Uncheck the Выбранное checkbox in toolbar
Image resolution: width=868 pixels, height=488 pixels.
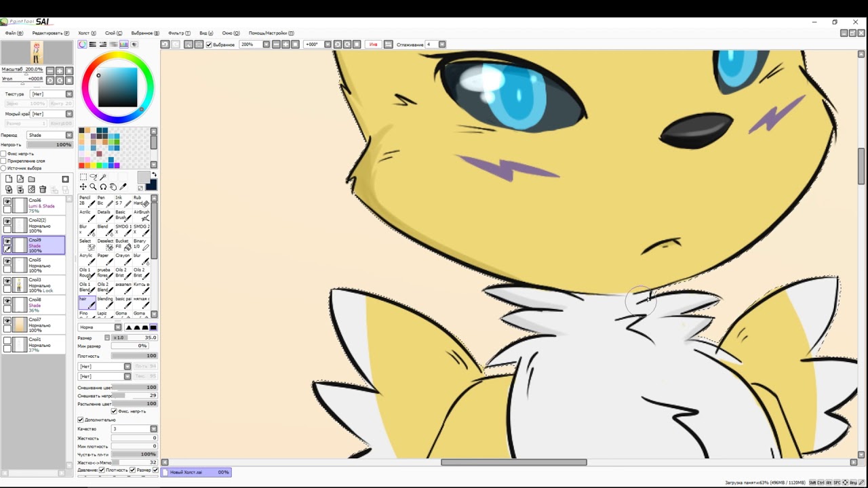[x=209, y=45]
